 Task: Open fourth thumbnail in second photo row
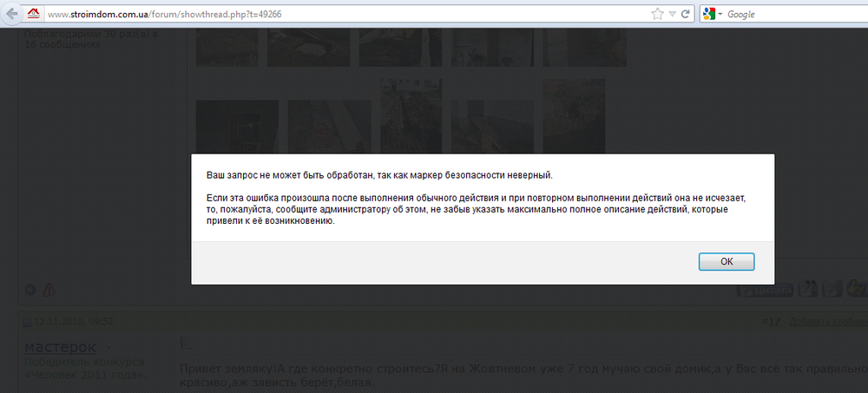tap(492, 127)
